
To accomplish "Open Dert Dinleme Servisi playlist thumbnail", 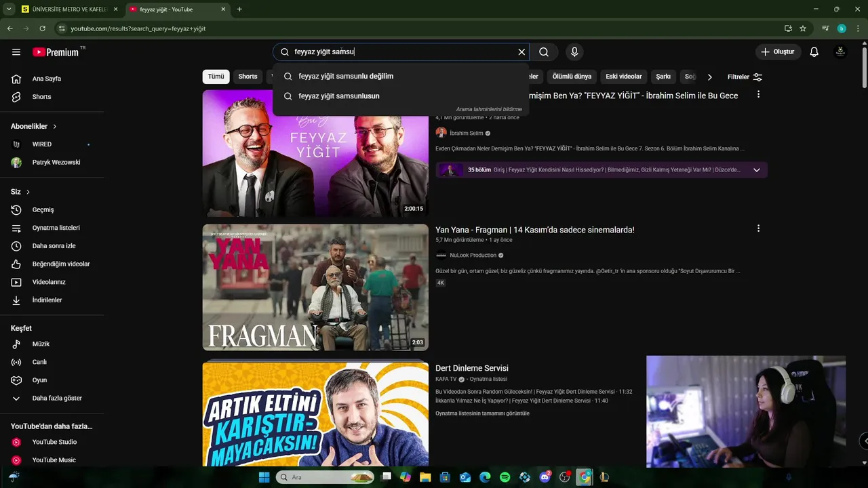I will pyautogui.click(x=315, y=414).
